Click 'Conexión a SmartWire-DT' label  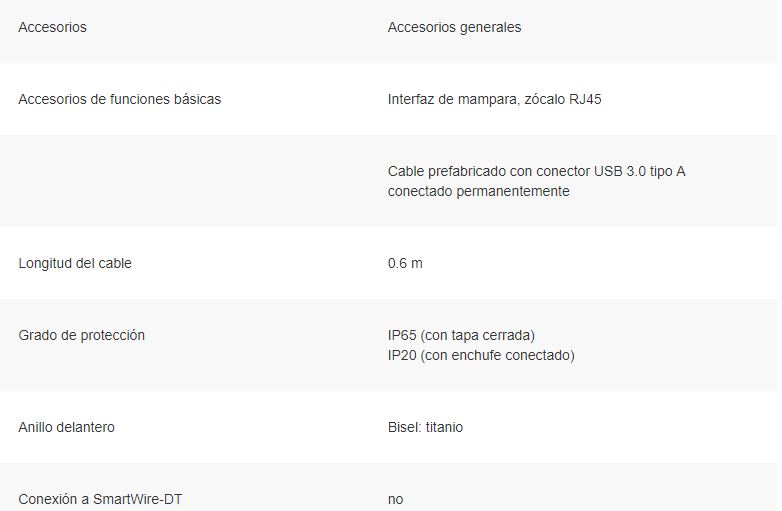(100, 499)
